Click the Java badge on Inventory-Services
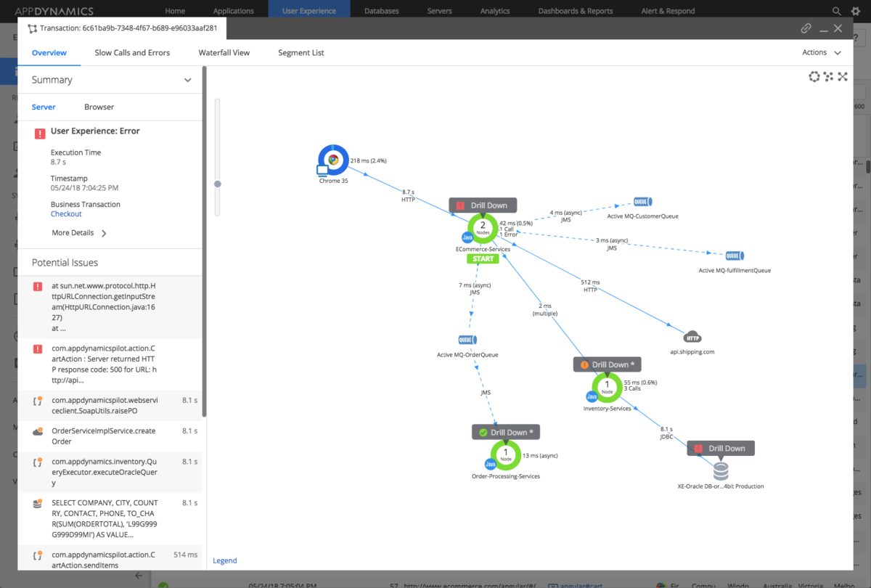Viewport: 871px width, 588px height. 592,396
